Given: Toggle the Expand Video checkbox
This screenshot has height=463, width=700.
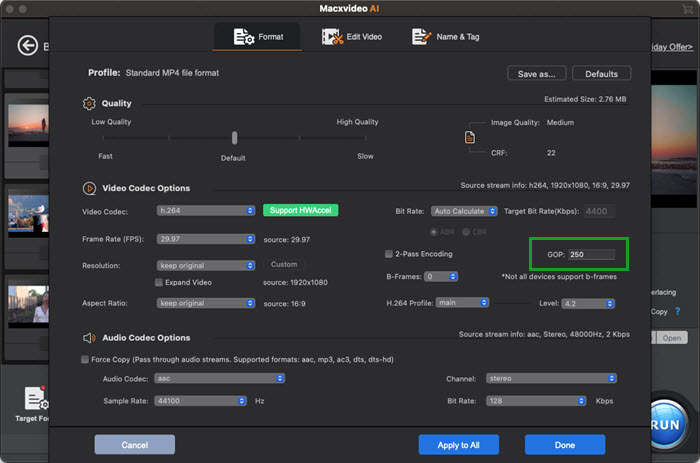Looking at the screenshot, I should [158, 282].
